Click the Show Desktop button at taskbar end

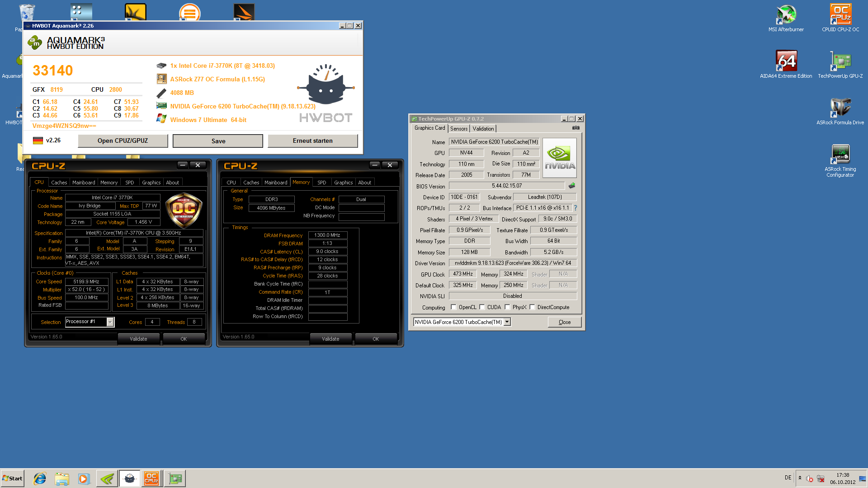(863, 479)
